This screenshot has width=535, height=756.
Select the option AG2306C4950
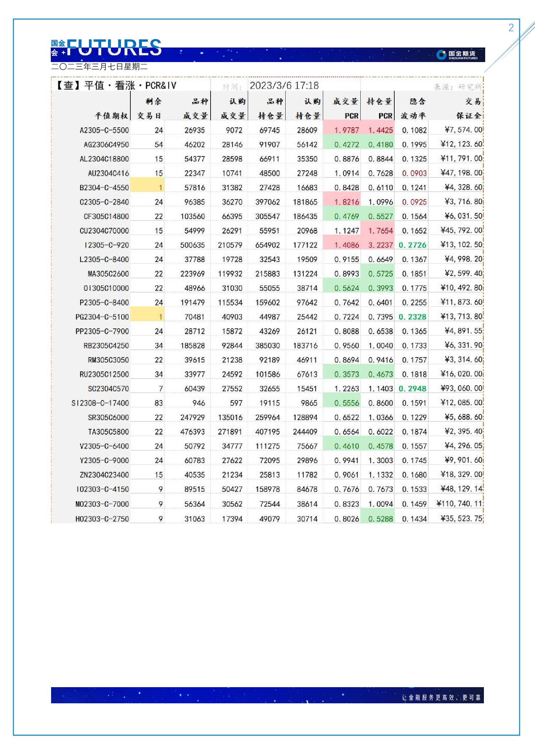[106, 144]
